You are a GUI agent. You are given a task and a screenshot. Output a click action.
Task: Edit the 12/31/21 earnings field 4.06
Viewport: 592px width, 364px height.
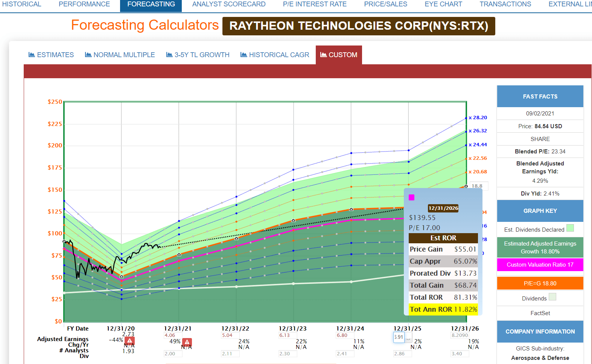click(x=172, y=335)
